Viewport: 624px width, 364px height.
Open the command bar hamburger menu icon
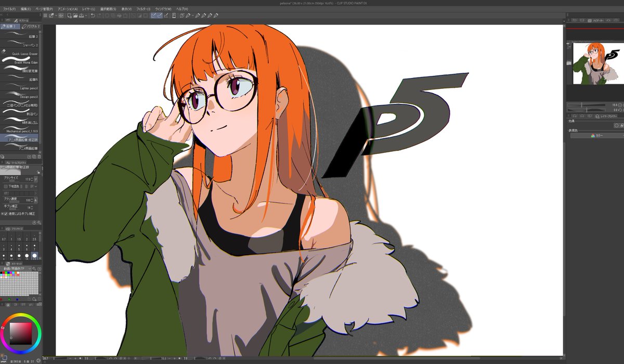(45, 16)
